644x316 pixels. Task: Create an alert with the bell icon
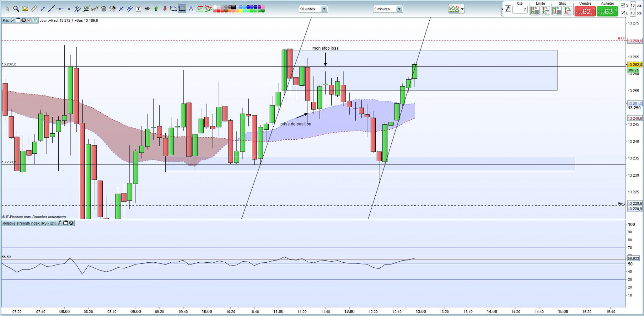(x=25, y=9)
